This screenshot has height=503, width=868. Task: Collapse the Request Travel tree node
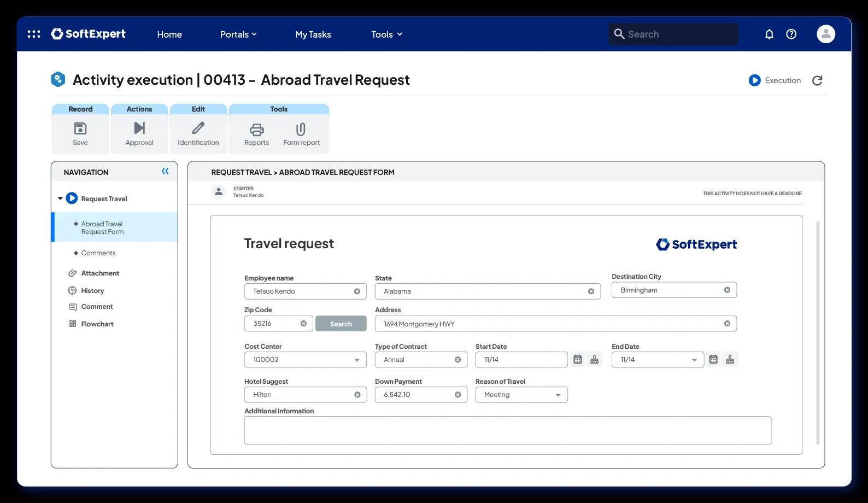(x=60, y=198)
